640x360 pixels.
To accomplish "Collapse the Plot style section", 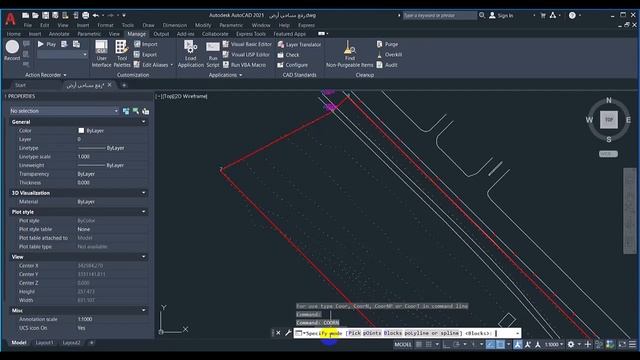I will (143, 212).
